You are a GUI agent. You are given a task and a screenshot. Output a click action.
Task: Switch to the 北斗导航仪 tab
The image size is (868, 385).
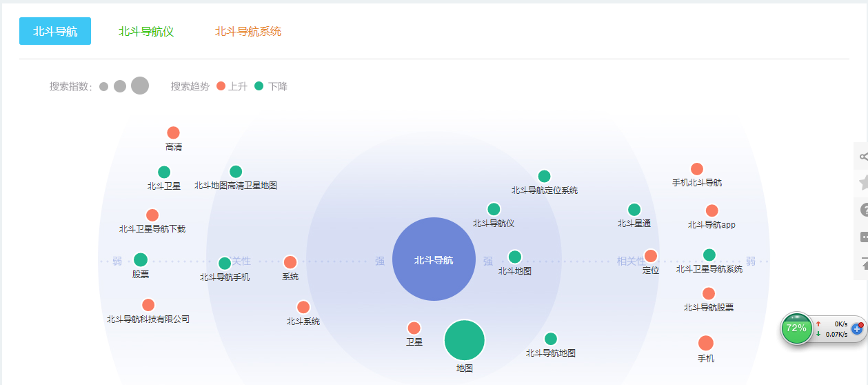(146, 32)
